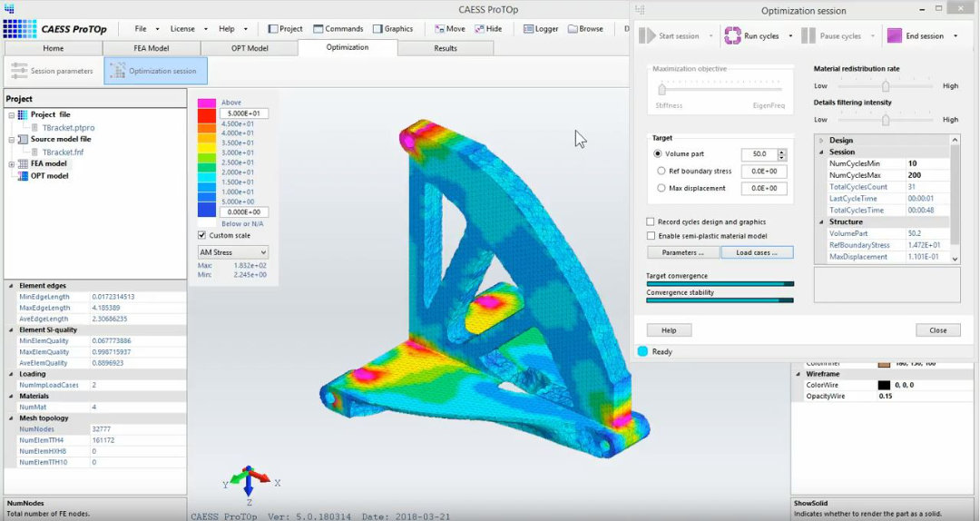Disable the Custom scale checkbox

coord(202,235)
